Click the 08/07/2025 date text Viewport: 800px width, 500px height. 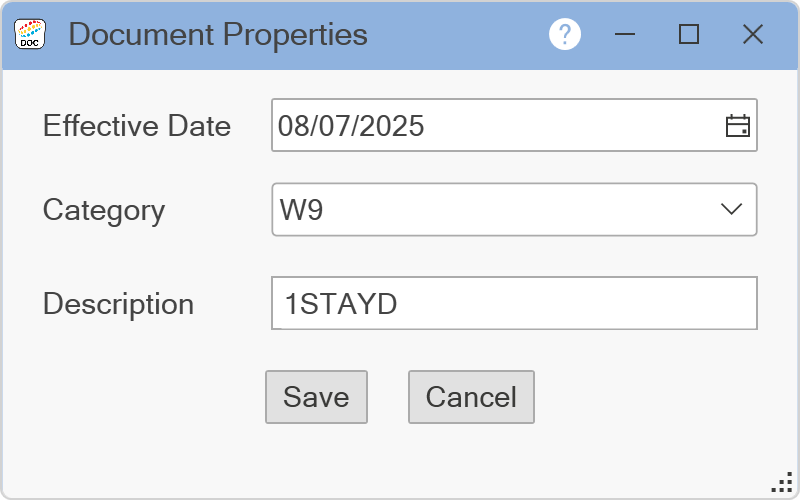coord(351,126)
